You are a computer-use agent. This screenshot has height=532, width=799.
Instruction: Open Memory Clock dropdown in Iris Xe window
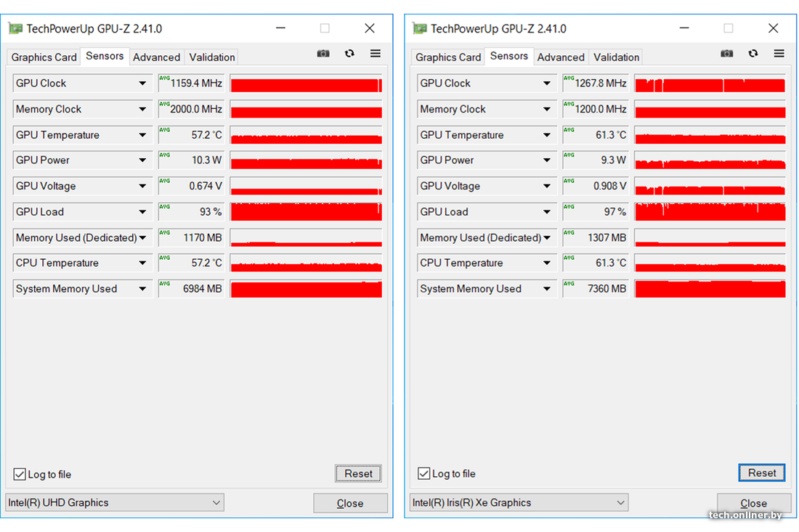[x=487, y=109]
